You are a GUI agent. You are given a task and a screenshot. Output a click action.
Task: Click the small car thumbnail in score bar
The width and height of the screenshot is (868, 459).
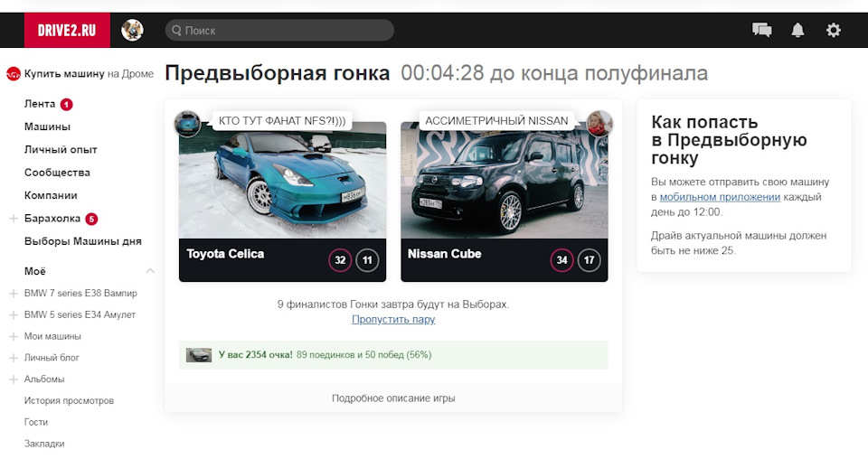[x=199, y=355]
